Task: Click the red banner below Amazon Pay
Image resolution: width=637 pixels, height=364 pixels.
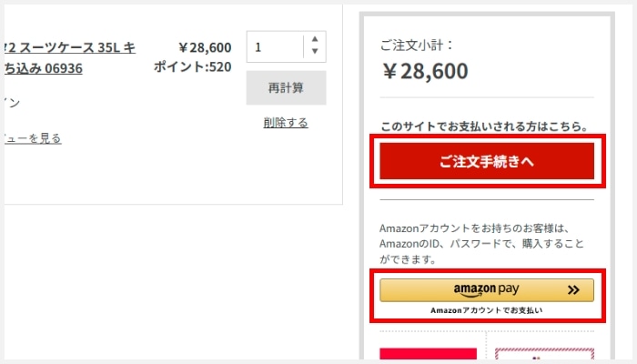Action: [x=428, y=356]
